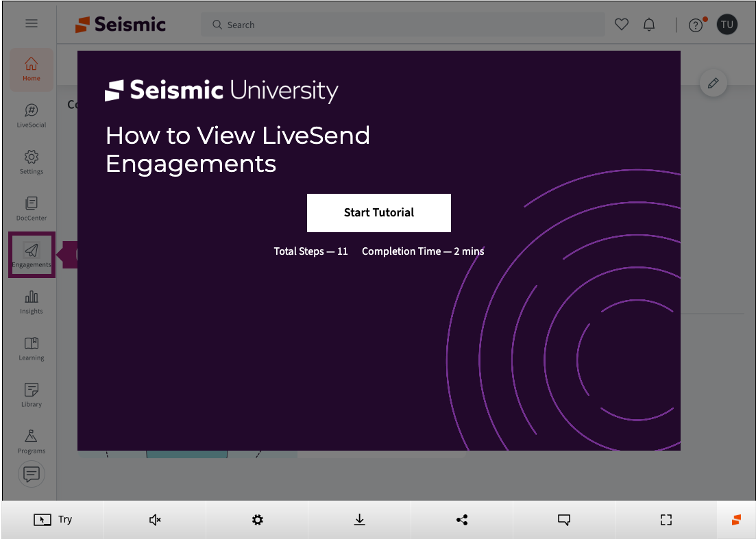
Task: Click the pencil edit button
Action: tap(713, 83)
